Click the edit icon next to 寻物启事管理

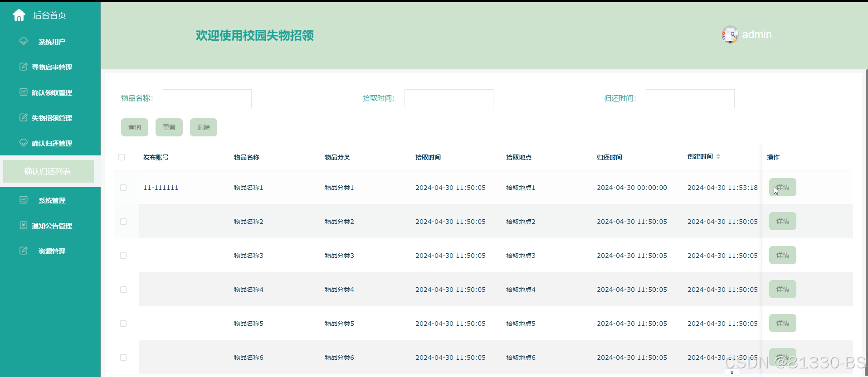coord(24,67)
